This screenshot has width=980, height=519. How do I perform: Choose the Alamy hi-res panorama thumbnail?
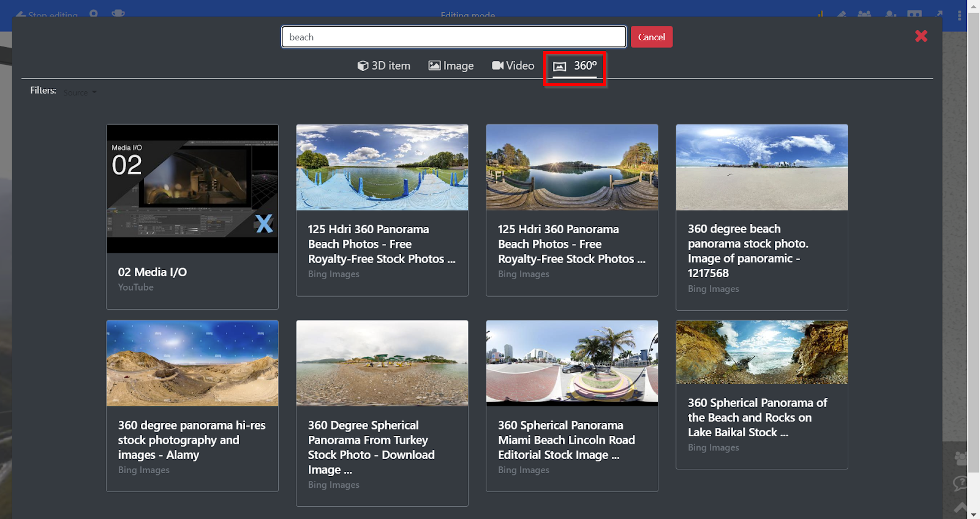192,364
